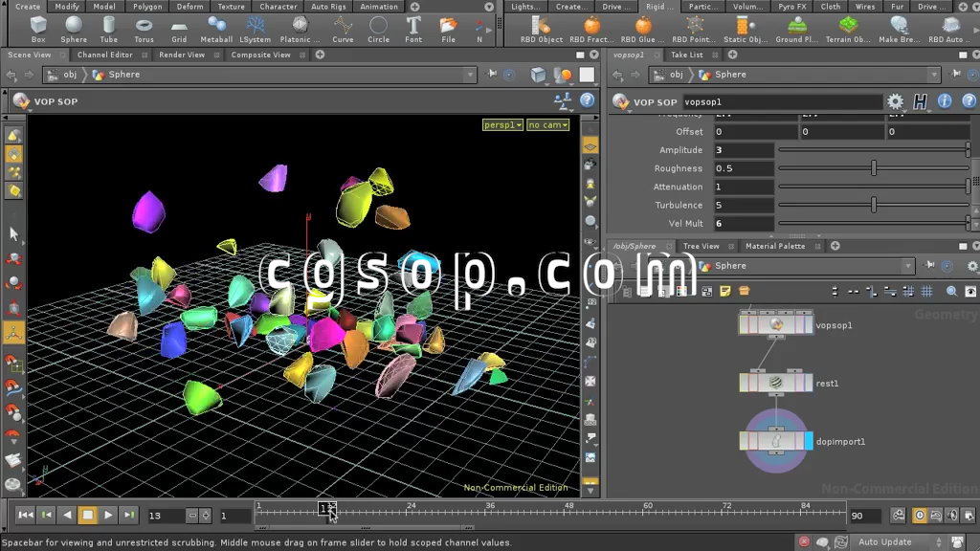Open help for the VOP SOP parameters
The height and width of the screenshot is (551, 980).
(x=969, y=101)
